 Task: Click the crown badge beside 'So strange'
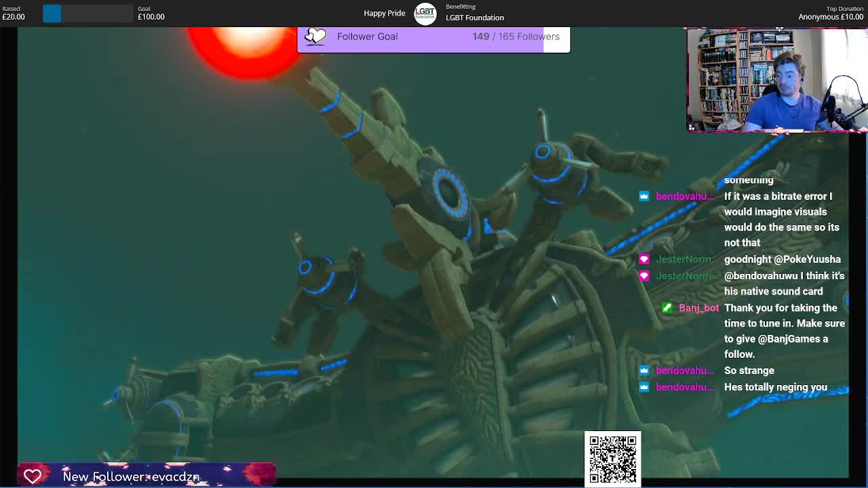coord(644,371)
